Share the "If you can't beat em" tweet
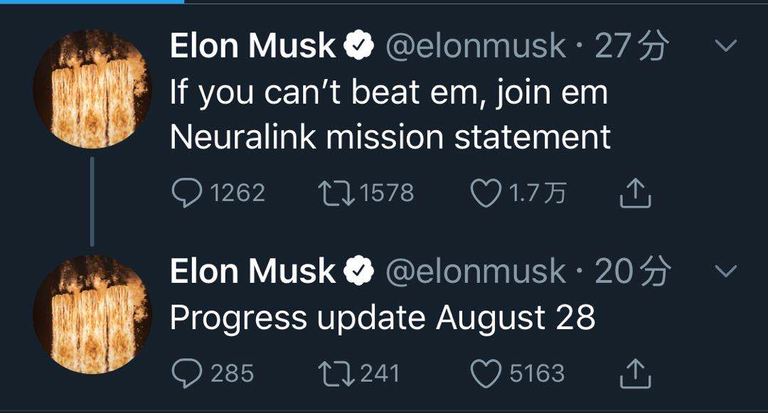The width and height of the screenshot is (768, 413). pos(635,194)
